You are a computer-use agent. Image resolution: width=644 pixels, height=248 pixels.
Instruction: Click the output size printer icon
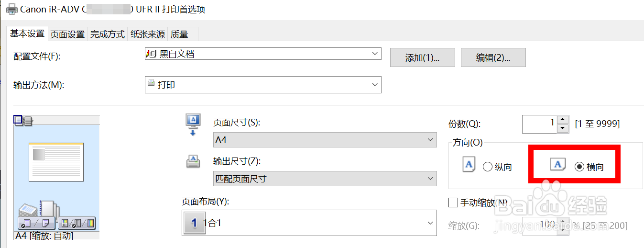[x=193, y=161]
